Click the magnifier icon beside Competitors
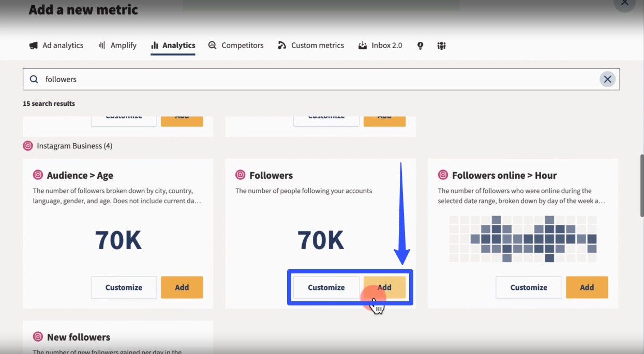The image size is (644, 354). point(212,45)
